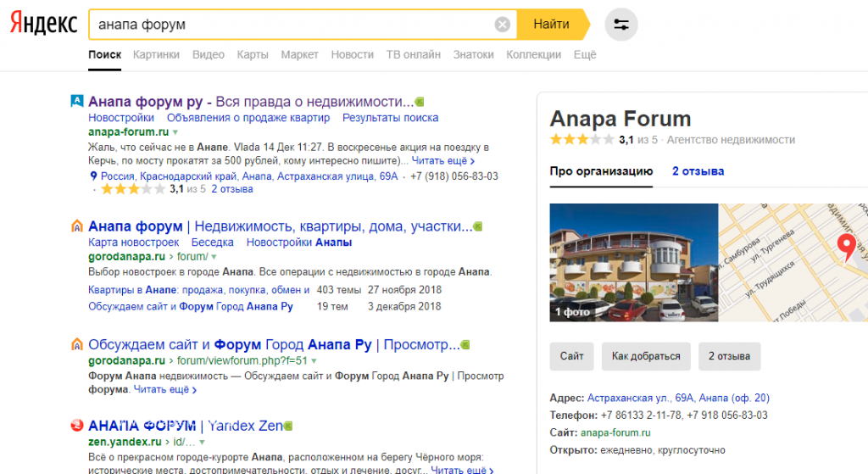Switch to Картинки tab
This screenshot has width=868, height=474.
click(156, 55)
